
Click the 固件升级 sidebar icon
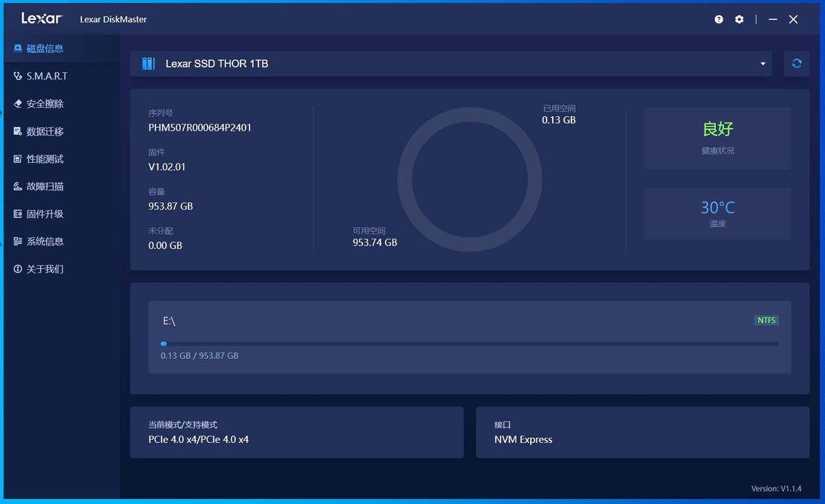(x=18, y=213)
